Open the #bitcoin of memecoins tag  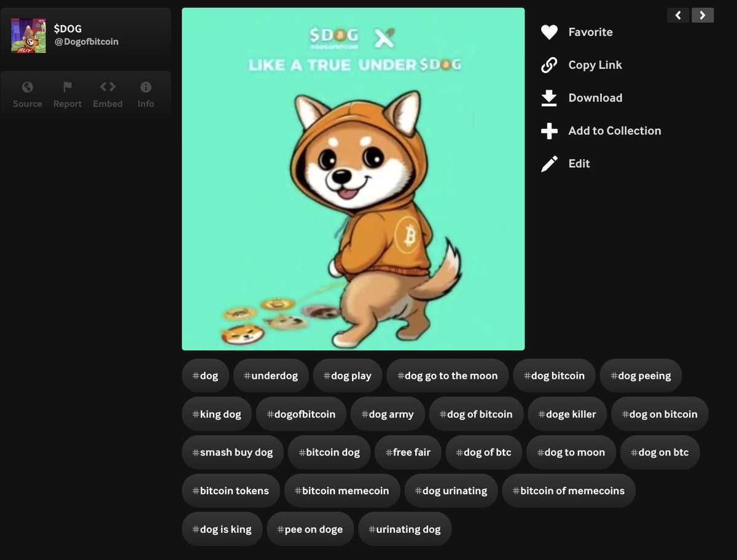click(569, 491)
